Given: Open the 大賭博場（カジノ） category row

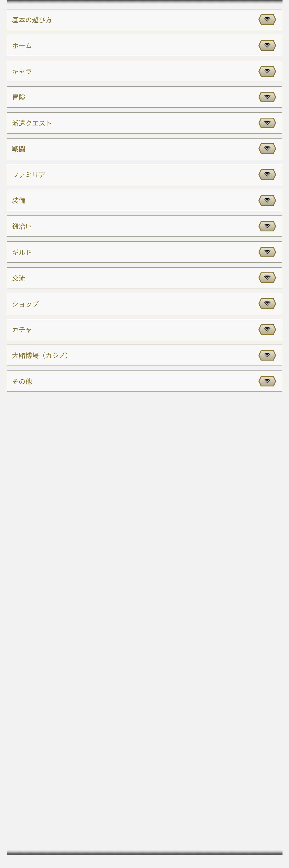Looking at the screenshot, I should (x=144, y=355).
